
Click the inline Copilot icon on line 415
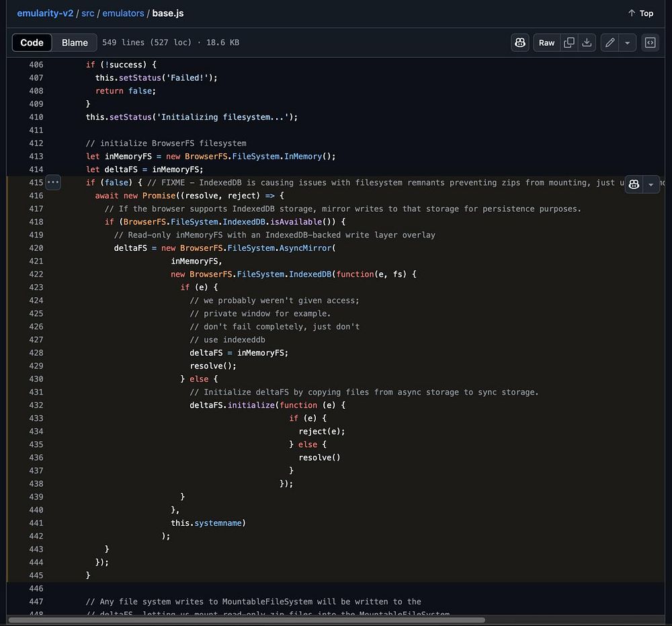(x=634, y=184)
